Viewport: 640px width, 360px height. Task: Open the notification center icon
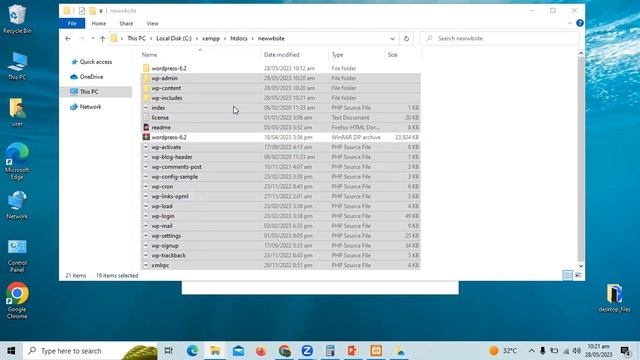[x=625, y=351]
